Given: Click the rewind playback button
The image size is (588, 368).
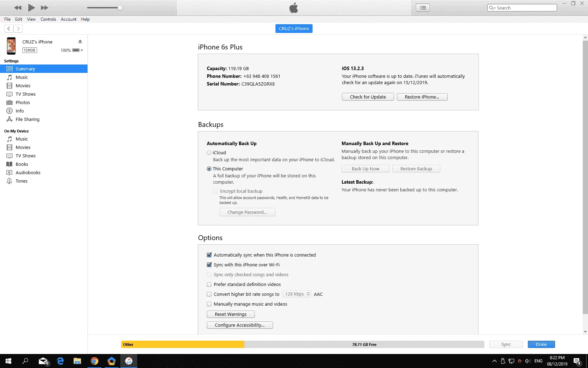Looking at the screenshot, I should (18, 8).
